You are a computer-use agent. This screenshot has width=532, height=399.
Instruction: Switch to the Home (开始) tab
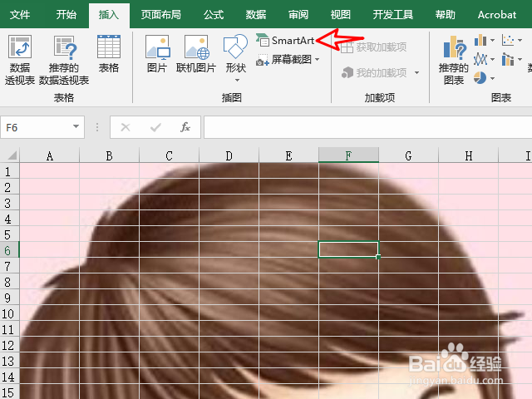click(66, 15)
